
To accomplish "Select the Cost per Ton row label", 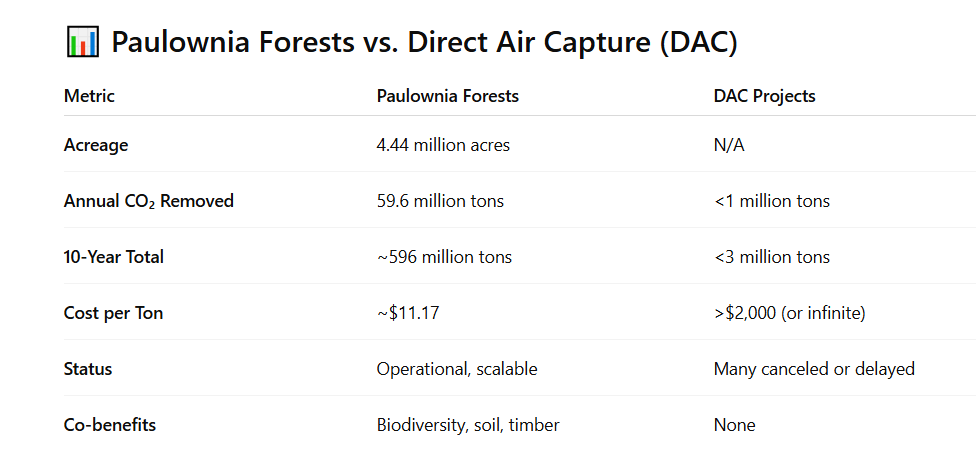I will click(x=113, y=313).
